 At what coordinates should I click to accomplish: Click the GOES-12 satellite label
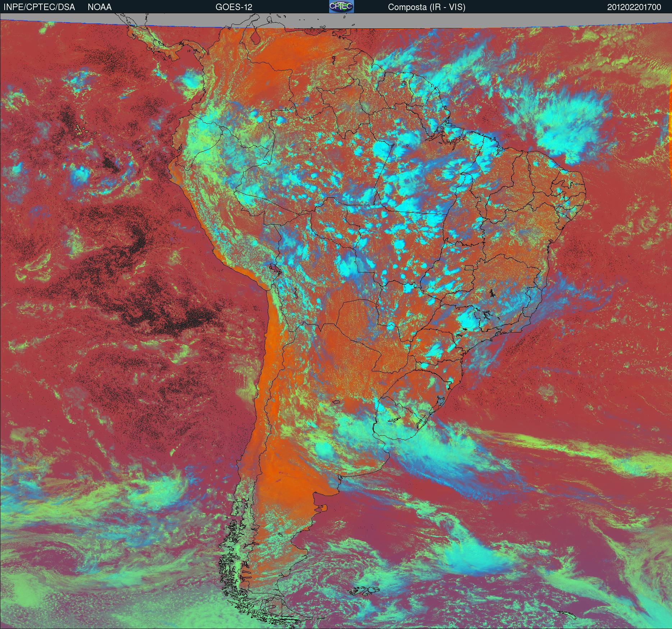[x=234, y=7]
